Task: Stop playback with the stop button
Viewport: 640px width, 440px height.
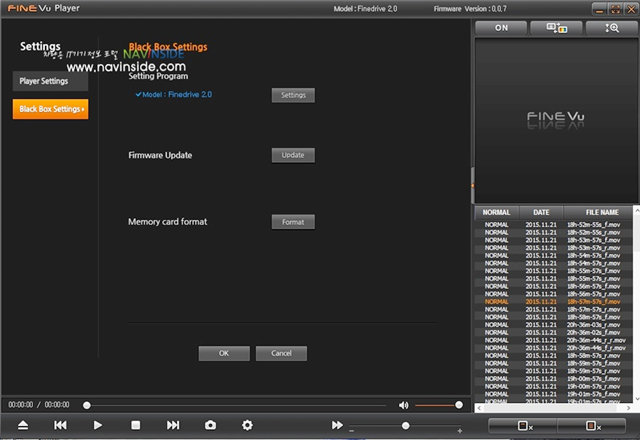Action: click(136, 425)
